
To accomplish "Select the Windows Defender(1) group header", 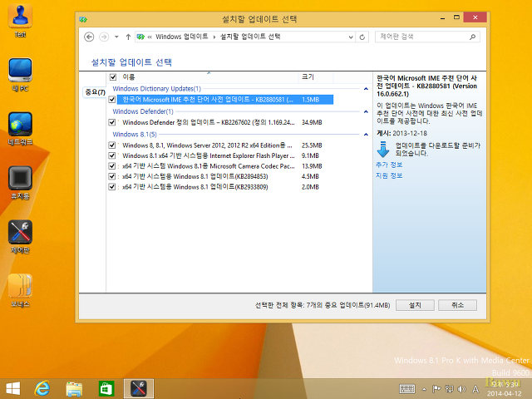I will [143, 111].
